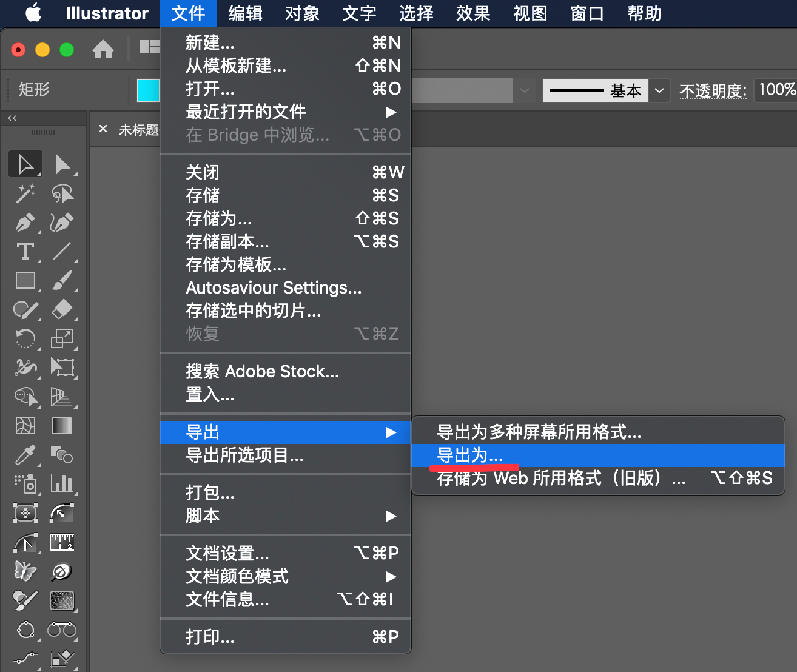797x672 pixels.
Task: Click the 不透明度 link label
Action: coord(713,91)
